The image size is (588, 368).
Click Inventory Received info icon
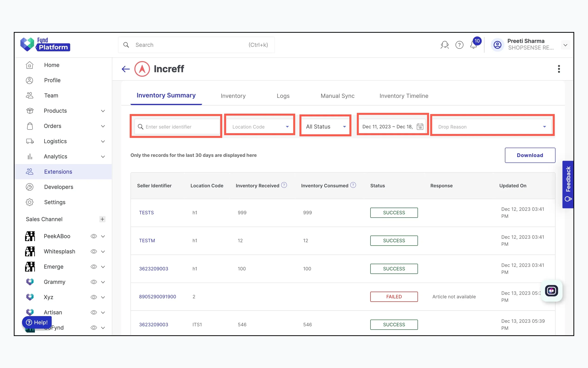[284, 185]
